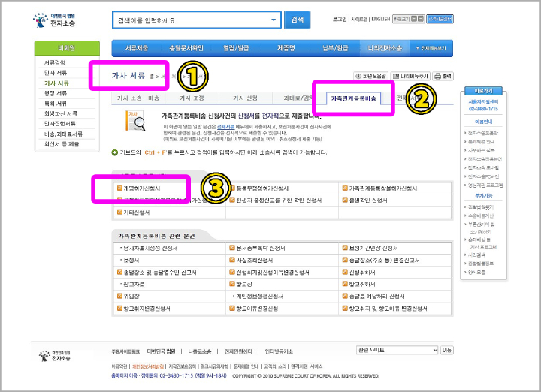
Task: Click the orange icon beside 가족관계등록창설허가신청서
Action: click(345, 188)
